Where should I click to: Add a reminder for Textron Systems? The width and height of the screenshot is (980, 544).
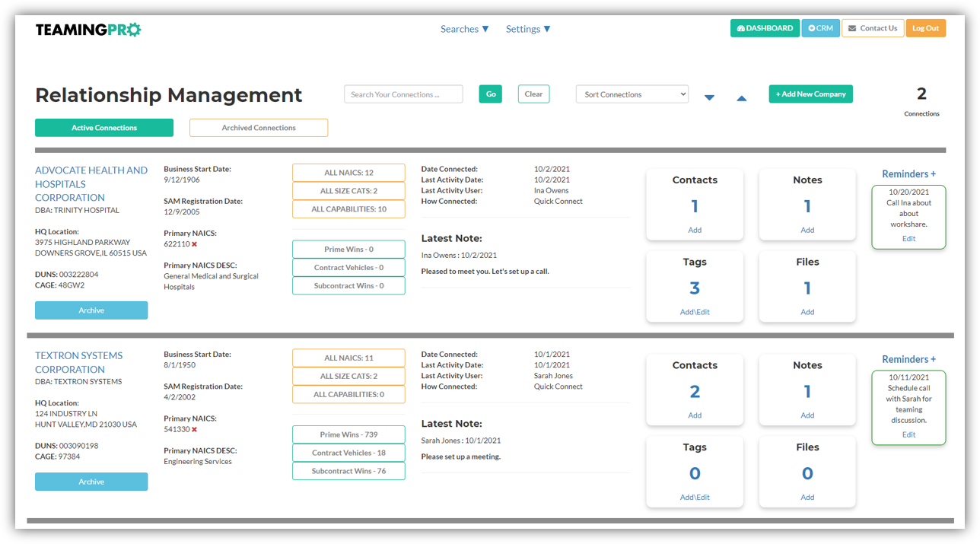[x=909, y=359]
